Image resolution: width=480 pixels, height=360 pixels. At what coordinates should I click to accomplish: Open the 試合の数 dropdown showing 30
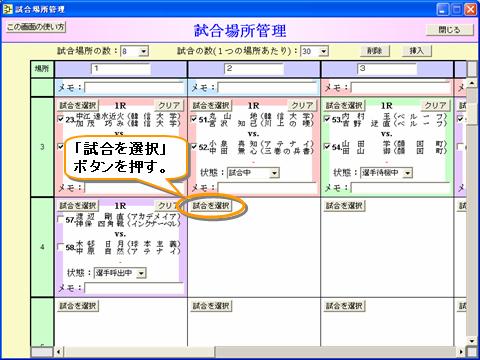[323, 51]
